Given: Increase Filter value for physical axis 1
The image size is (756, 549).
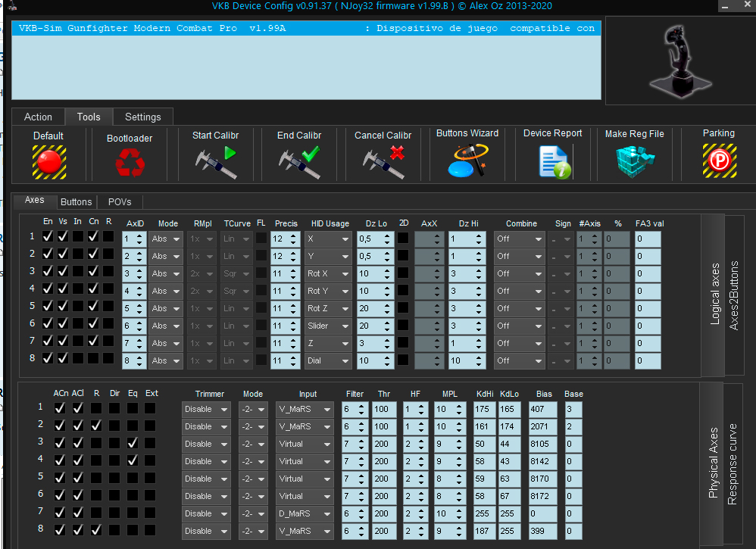Looking at the screenshot, I should [361, 407].
